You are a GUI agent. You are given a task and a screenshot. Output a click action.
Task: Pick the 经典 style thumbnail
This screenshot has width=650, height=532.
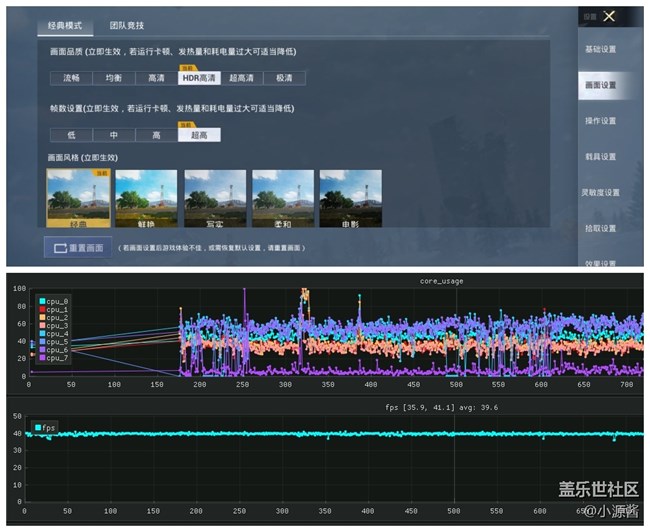(x=76, y=197)
